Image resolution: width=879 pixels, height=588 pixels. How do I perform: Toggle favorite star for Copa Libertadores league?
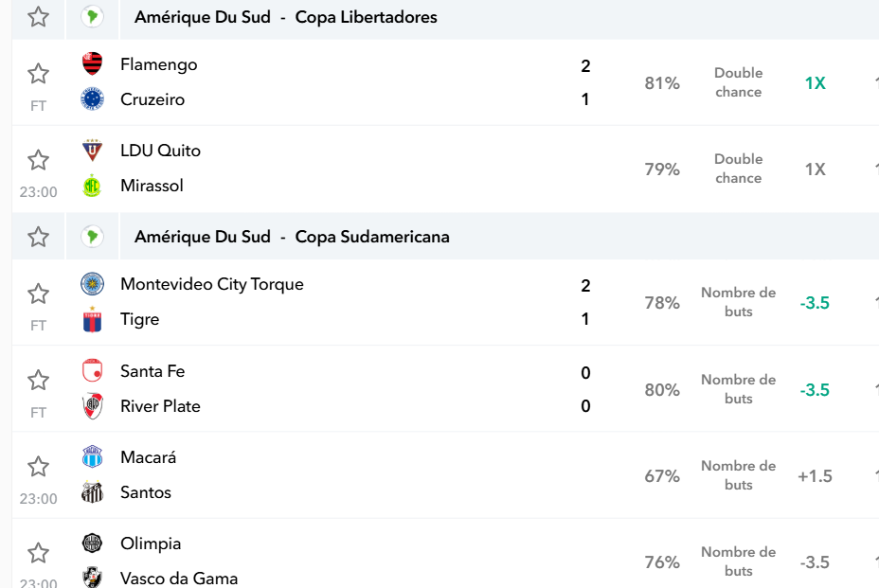pos(38,17)
